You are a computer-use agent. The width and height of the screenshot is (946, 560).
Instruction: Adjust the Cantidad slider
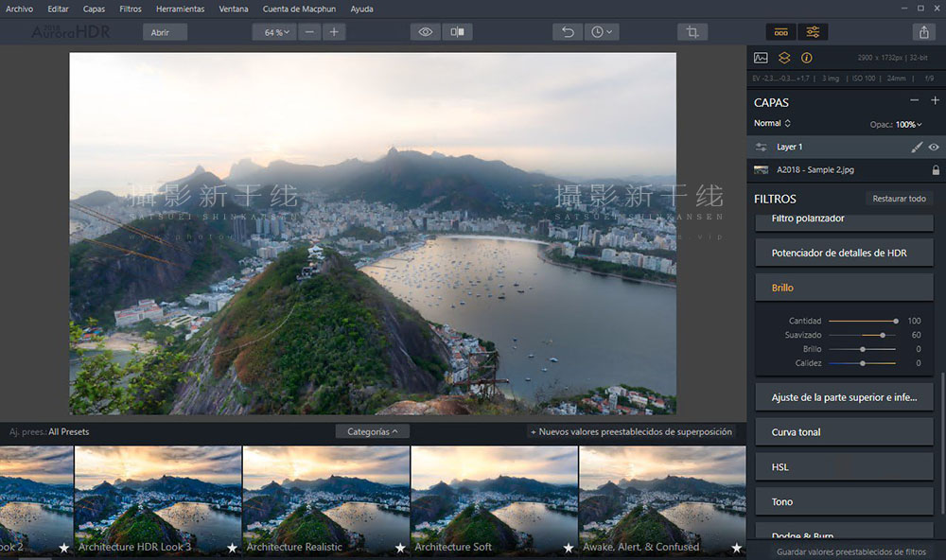[862, 321]
